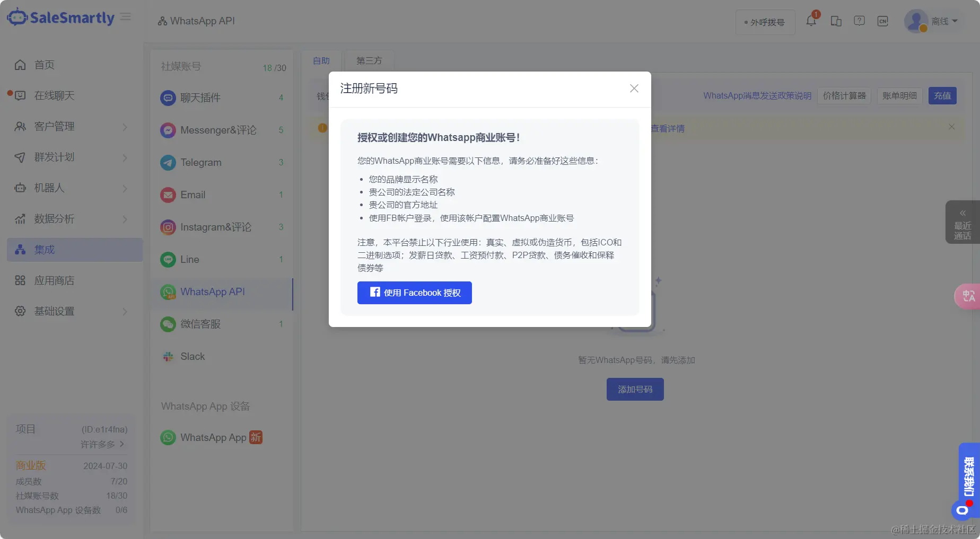The image size is (980, 539).
Task: Click the 添加号码 button
Action: pos(635,390)
